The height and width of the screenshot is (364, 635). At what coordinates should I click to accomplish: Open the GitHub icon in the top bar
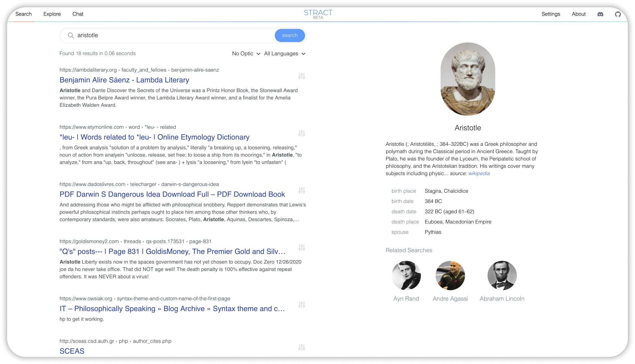[618, 14]
